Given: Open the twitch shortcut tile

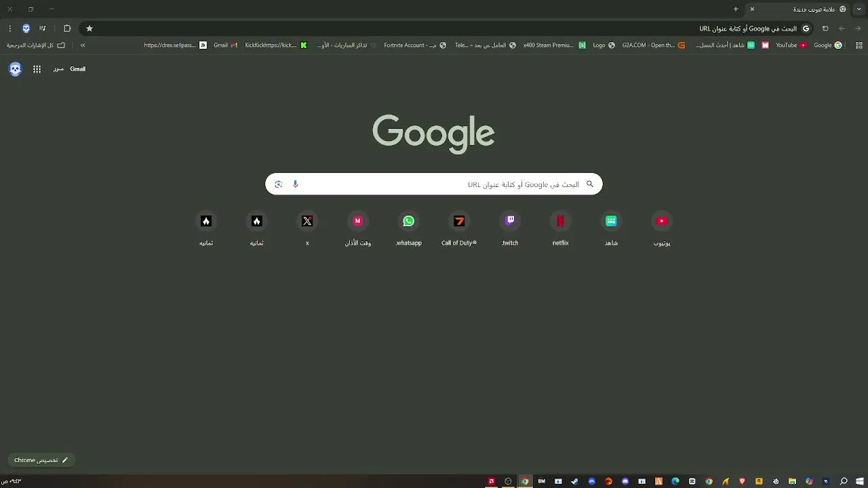Looking at the screenshot, I should pyautogui.click(x=510, y=228).
